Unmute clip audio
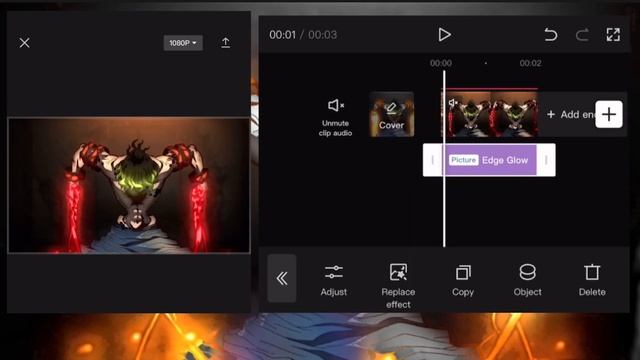This screenshot has height=360, width=640. click(335, 117)
